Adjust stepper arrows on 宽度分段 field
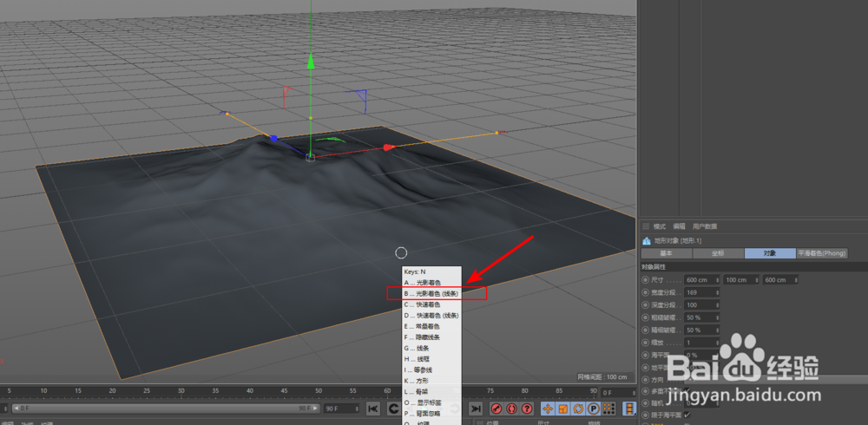The image size is (868, 425). pos(718,292)
